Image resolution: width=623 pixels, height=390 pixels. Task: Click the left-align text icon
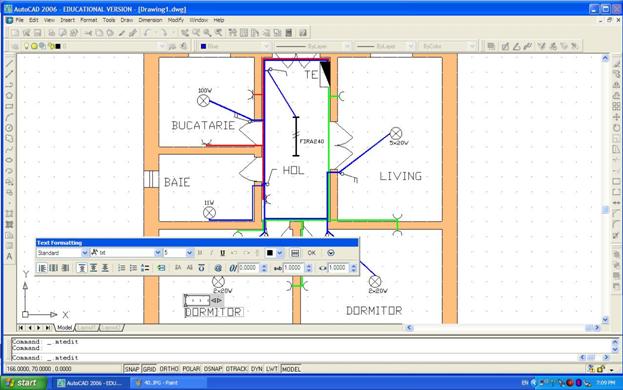[x=42, y=268]
